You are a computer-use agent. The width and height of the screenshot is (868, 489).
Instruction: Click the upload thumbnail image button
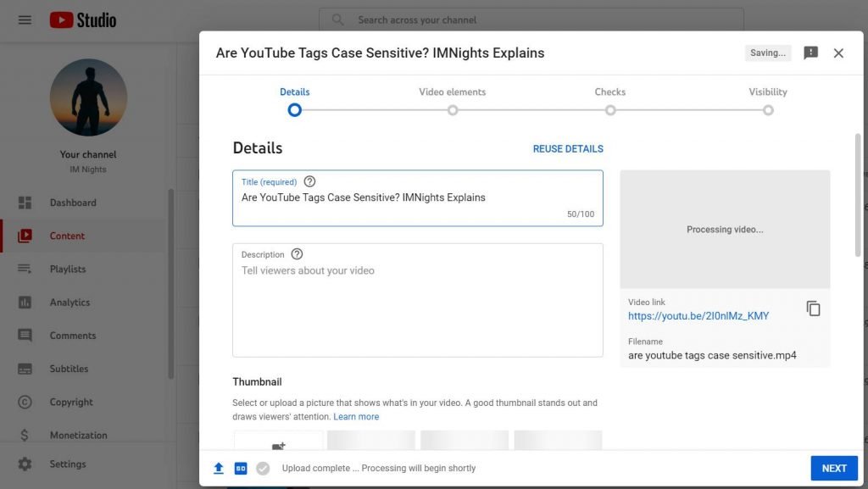tap(278, 441)
